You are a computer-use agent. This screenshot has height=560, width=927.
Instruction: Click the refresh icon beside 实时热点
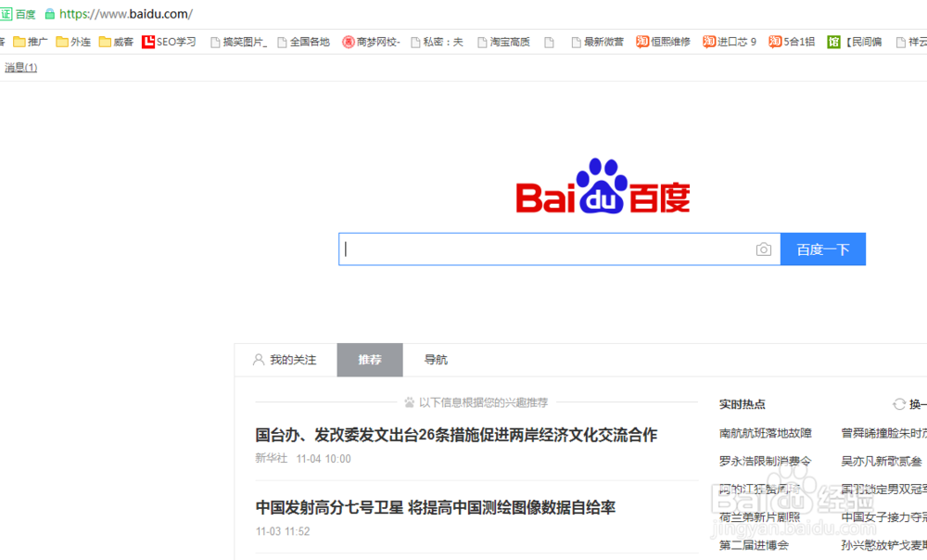click(x=898, y=404)
